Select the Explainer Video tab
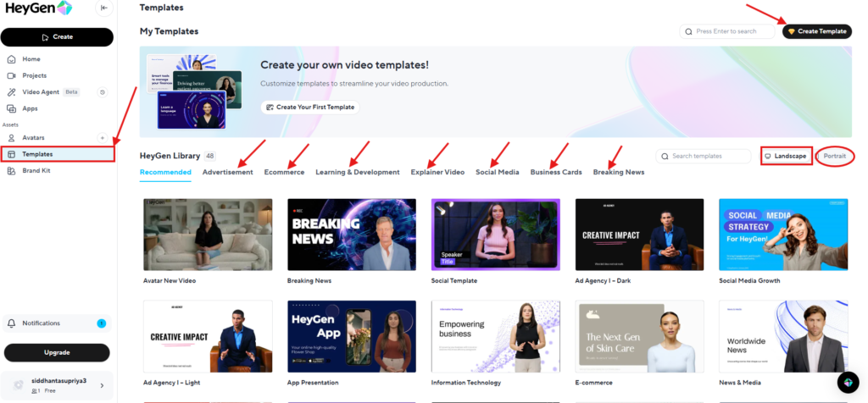This screenshot has width=868, height=403. click(x=437, y=173)
